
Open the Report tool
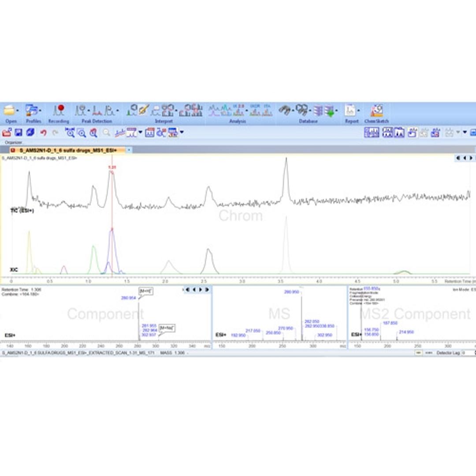click(x=350, y=110)
